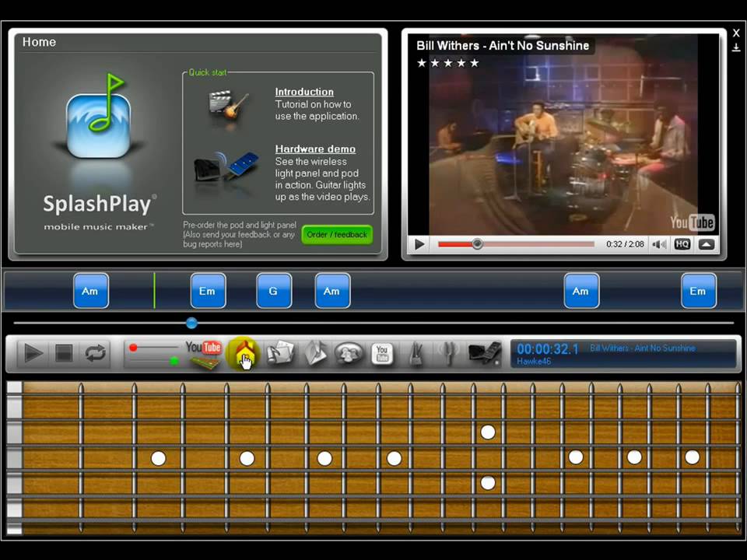Click the green playhead line in chord timeline
747x560 pixels.
click(154, 290)
